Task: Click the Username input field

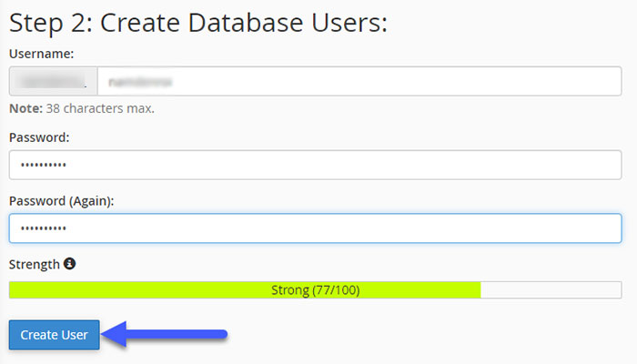Action: tap(359, 82)
